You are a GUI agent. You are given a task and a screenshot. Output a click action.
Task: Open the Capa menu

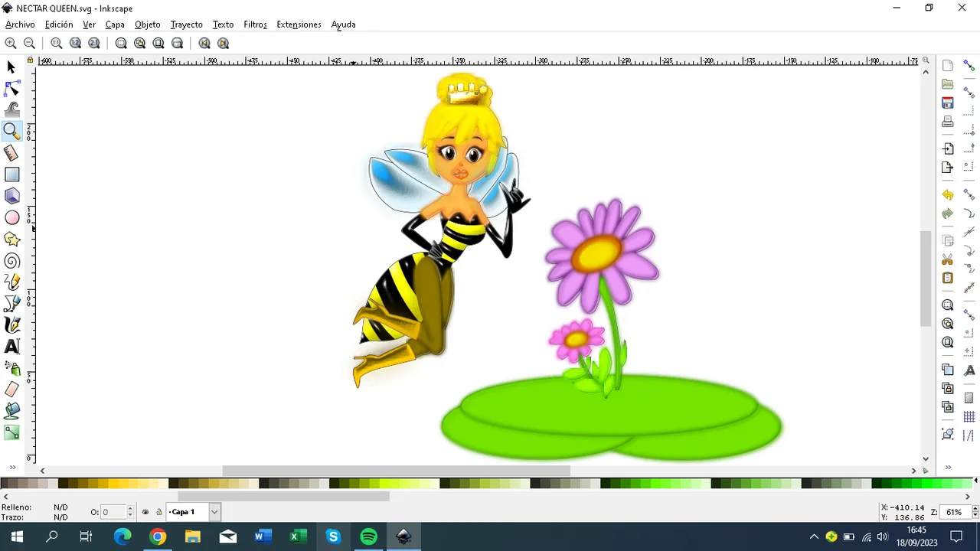(115, 24)
